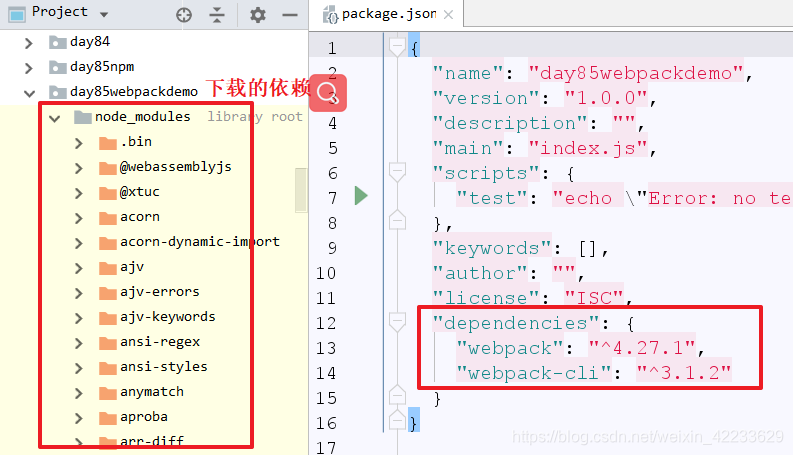Collapse all with the collapse icon
The image size is (793, 455).
217,15
